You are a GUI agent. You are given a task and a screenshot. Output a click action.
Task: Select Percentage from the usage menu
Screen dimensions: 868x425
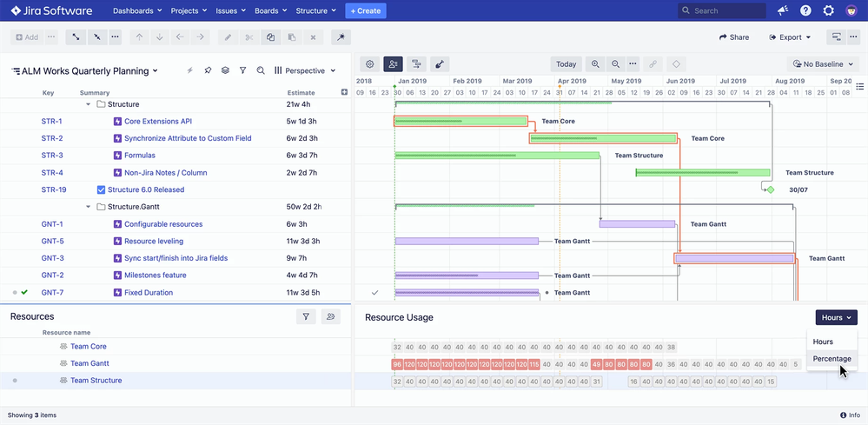point(832,358)
